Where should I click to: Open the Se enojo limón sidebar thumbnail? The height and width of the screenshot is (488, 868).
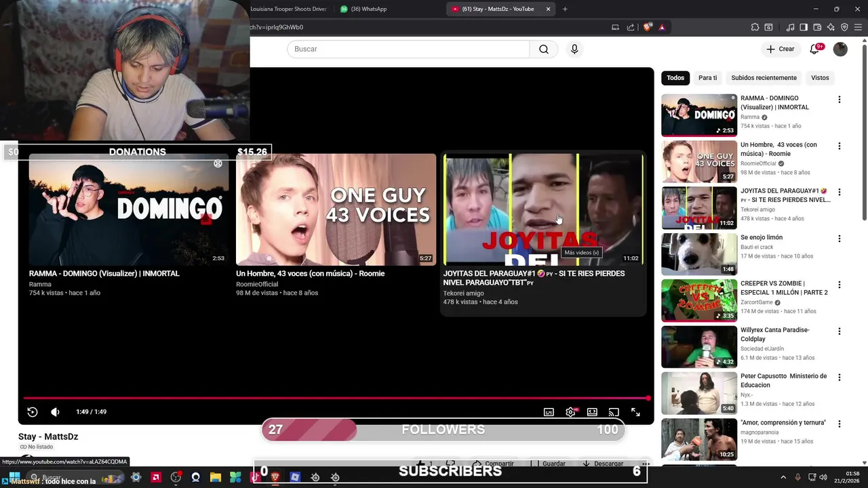699,253
